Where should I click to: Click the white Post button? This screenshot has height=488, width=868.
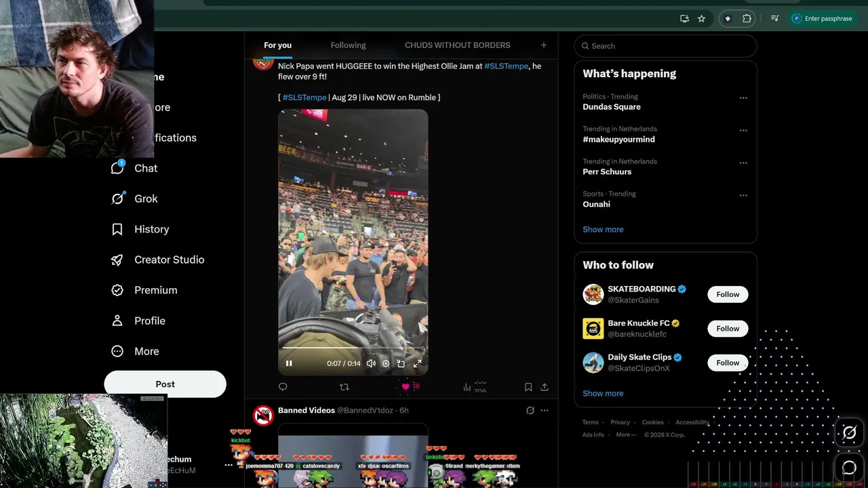165,384
